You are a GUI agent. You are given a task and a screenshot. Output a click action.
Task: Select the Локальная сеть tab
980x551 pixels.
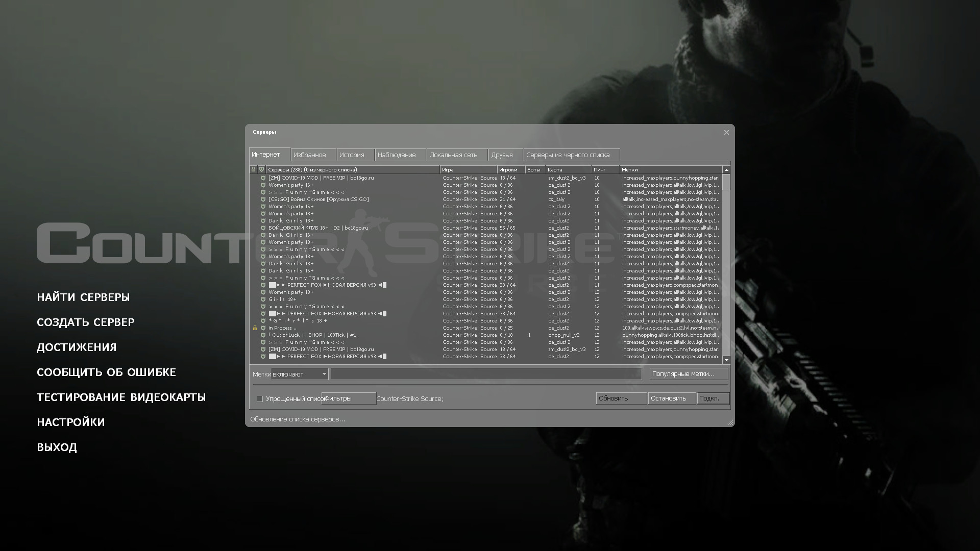click(x=457, y=155)
